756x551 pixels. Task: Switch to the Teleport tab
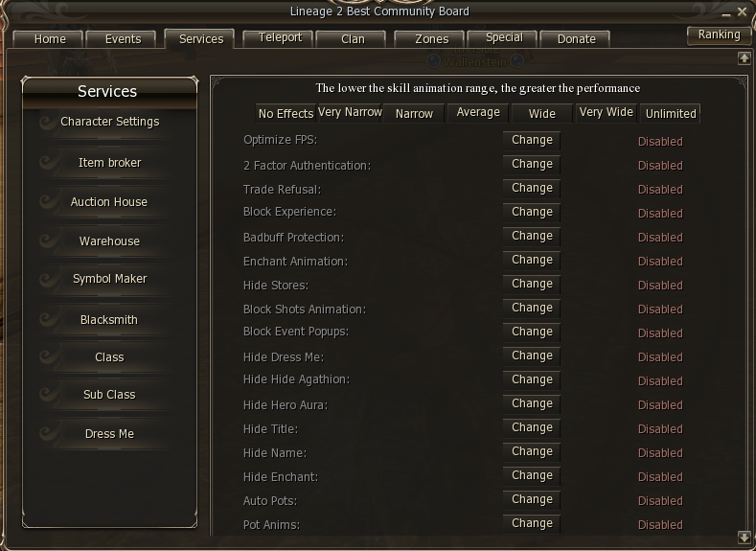tap(280, 38)
